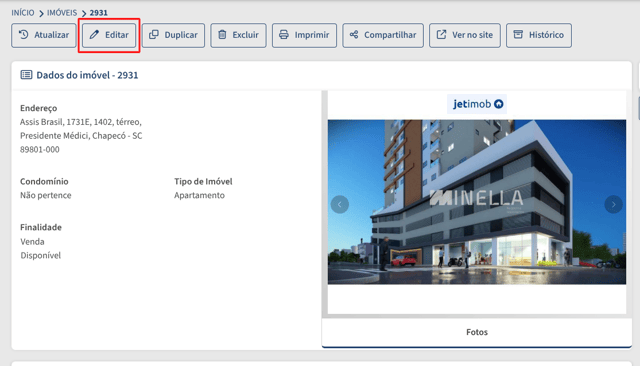This screenshot has width=640, height=366.
Task: Click the pencil icon on Editar
Action: 94,35
